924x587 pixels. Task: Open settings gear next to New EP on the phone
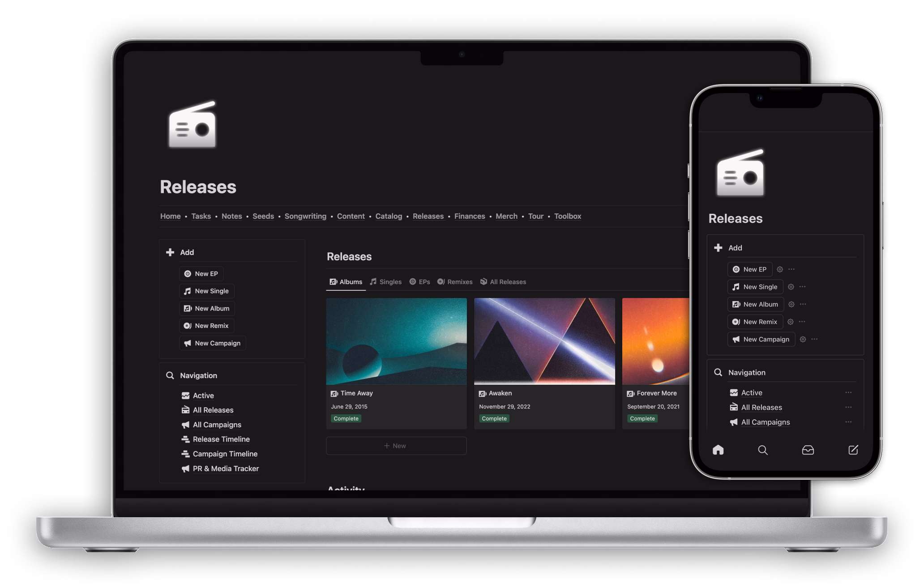pos(780,269)
